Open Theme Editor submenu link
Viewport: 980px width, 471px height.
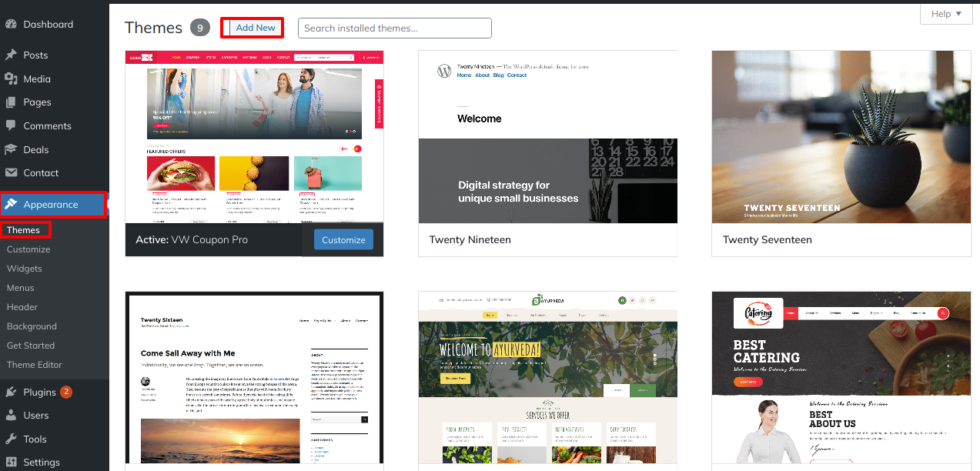click(x=35, y=365)
